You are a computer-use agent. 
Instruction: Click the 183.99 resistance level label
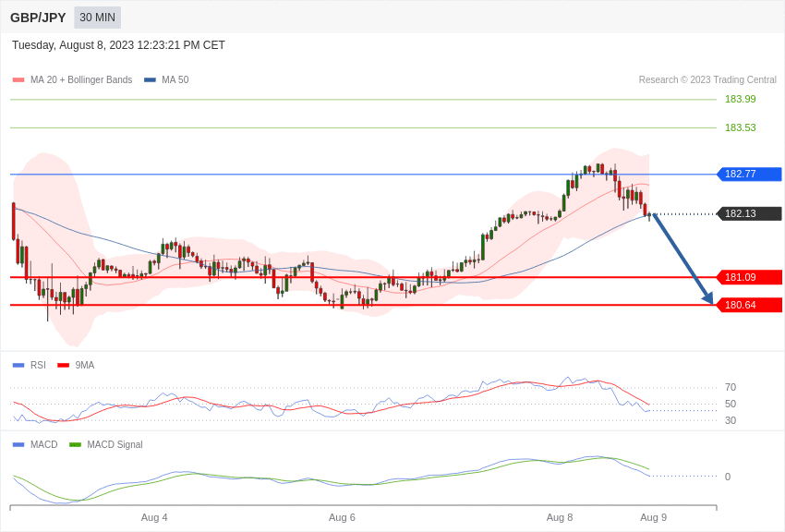pyautogui.click(x=740, y=99)
